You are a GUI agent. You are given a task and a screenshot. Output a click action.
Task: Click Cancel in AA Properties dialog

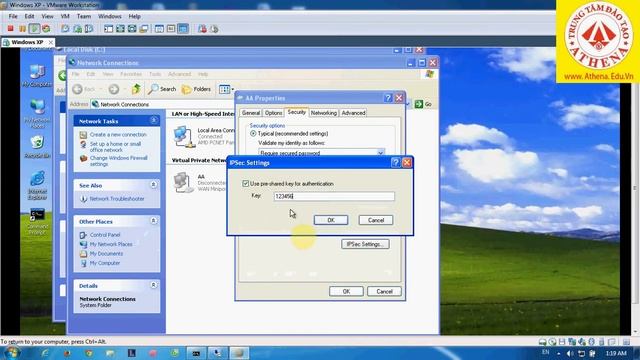click(x=384, y=291)
